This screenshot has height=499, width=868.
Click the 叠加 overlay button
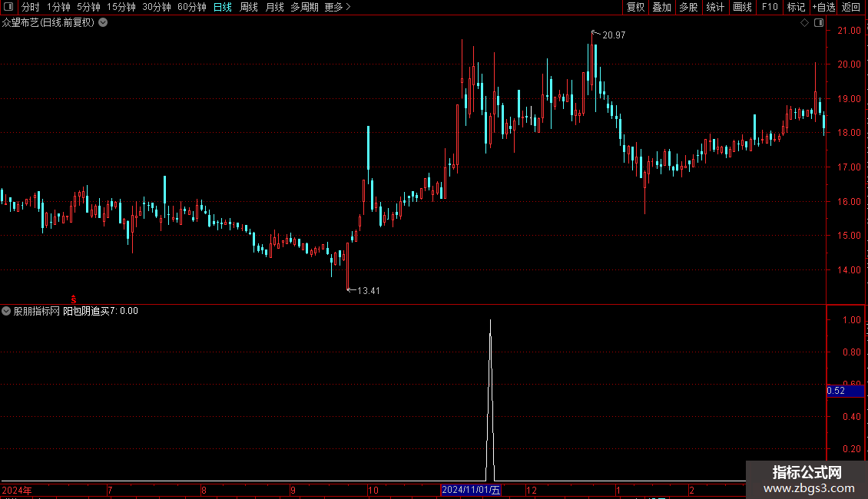pyautogui.click(x=662, y=7)
